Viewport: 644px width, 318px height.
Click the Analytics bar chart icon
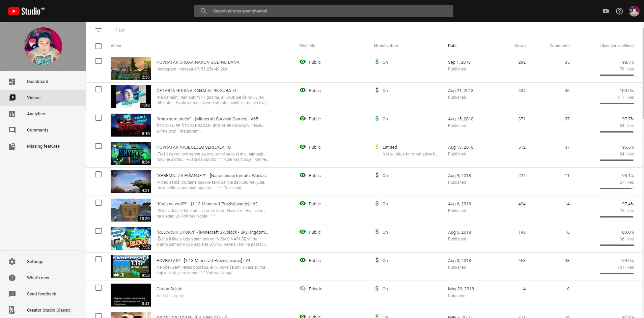(x=12, y=114)
